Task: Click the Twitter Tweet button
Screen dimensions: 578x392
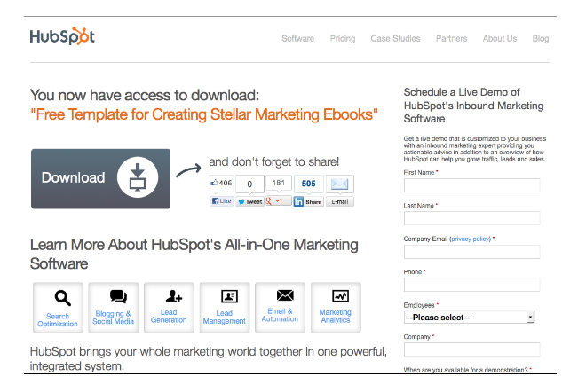Action: 250,201
